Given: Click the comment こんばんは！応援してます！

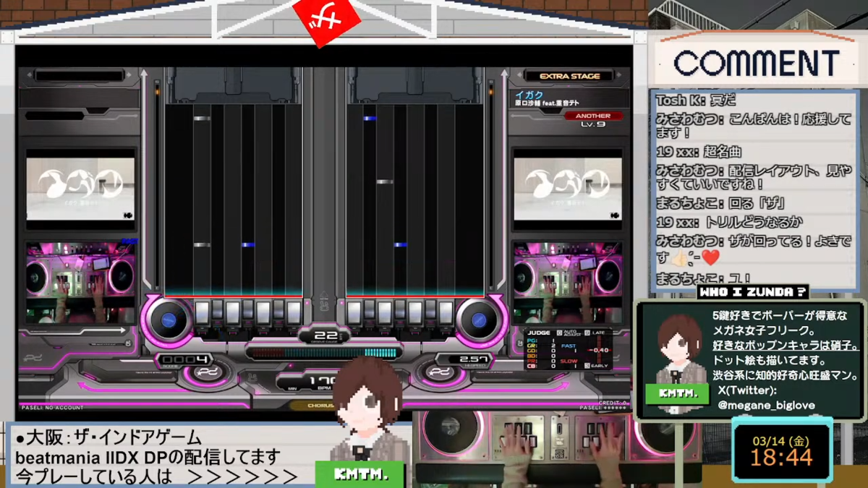Looking at the screenshot, I should click(x=754, y=126).
